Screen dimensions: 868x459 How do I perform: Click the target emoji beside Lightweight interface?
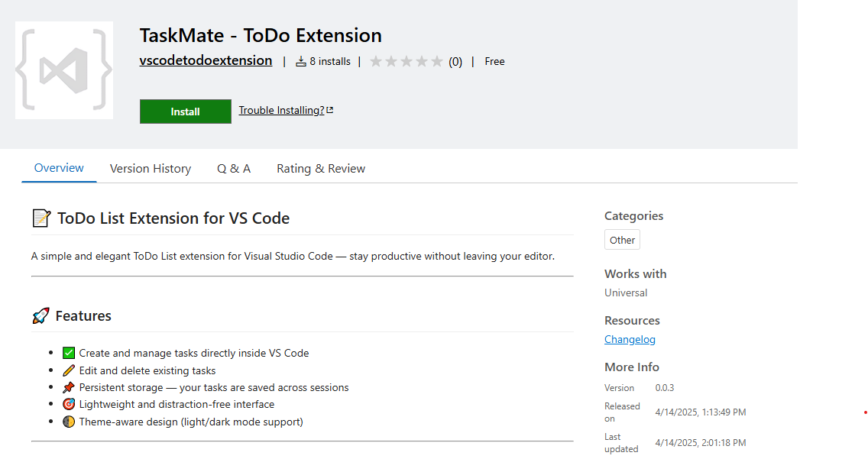tap(69, 404)
